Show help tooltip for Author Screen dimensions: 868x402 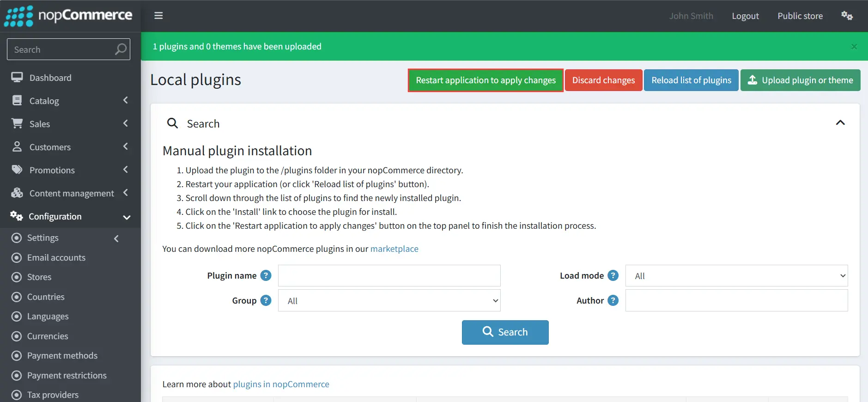point(613,300)
